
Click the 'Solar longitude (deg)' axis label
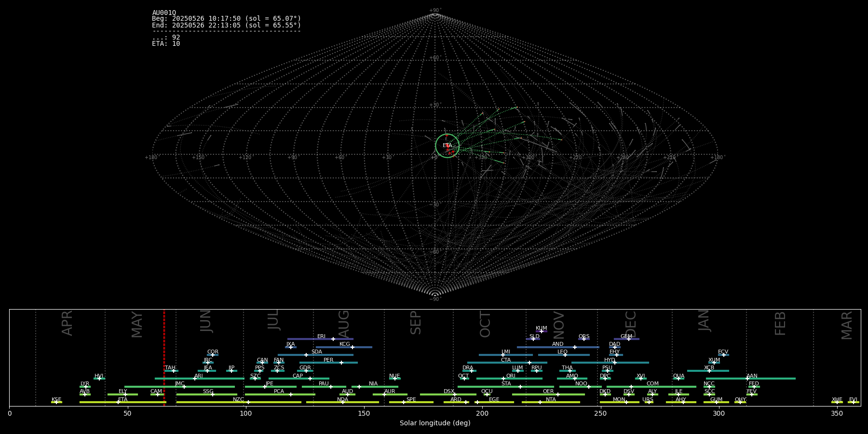click(x=435, y=423)
